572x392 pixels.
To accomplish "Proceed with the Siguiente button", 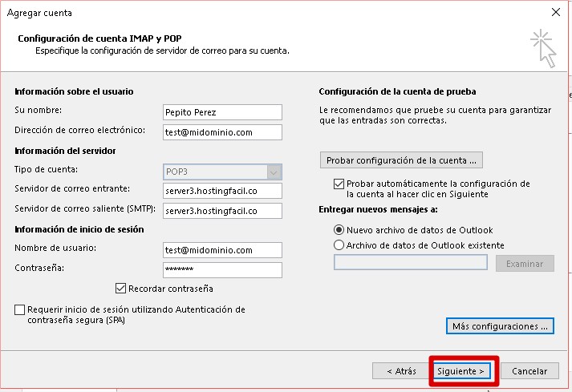I will (464, 371).
